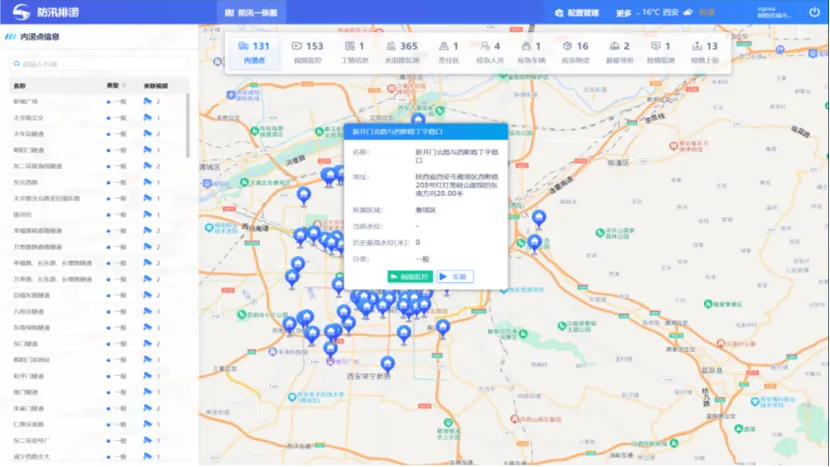Select the 火车站隧道 row
830x467 pixels.
click(98, 134)
